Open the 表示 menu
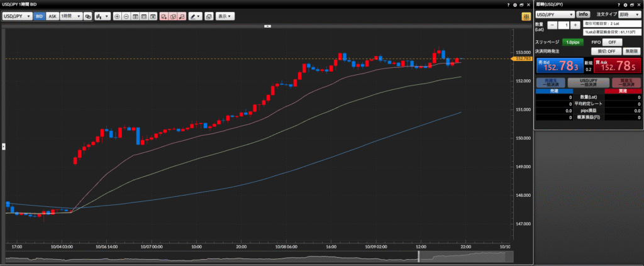This screenshot has width=644, height=266. pos(225,16)
